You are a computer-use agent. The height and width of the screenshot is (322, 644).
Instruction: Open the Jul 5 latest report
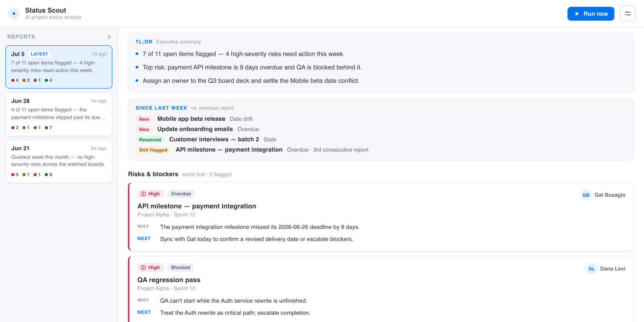pyautogui.click(x=59, y=67)
